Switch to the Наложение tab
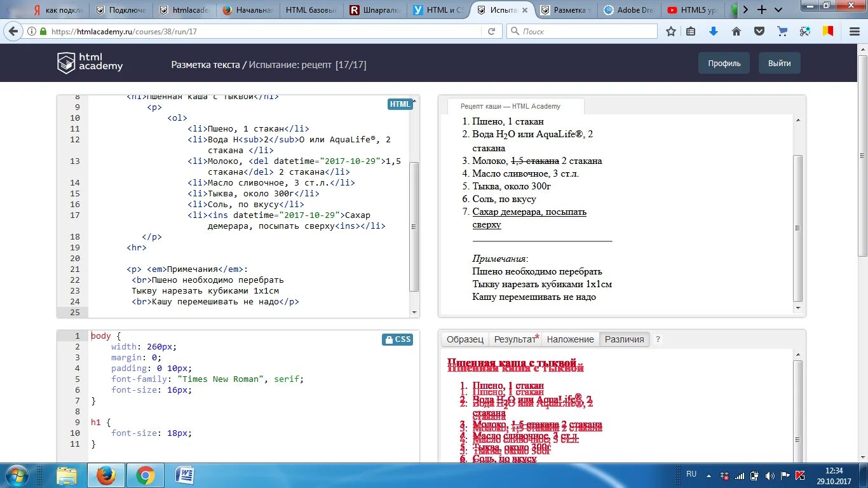Image resolution: width=868 pixels, height=488 pixels. click(x=570, y=339)
